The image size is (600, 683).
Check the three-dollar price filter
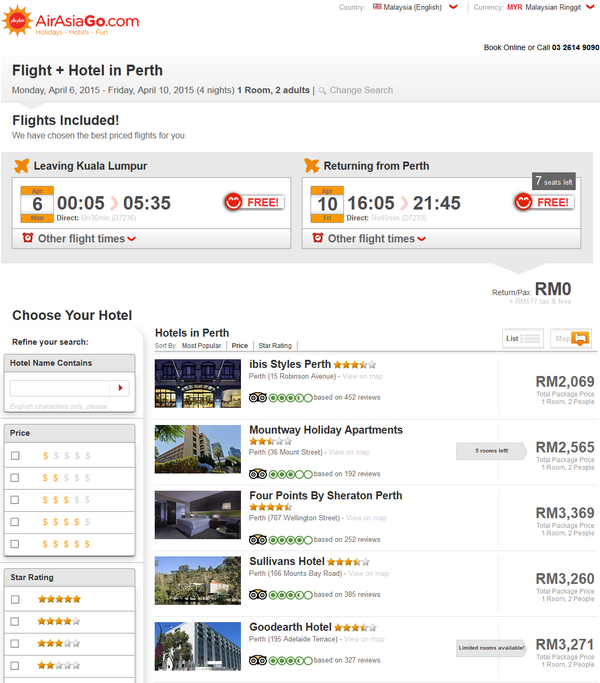15,500
